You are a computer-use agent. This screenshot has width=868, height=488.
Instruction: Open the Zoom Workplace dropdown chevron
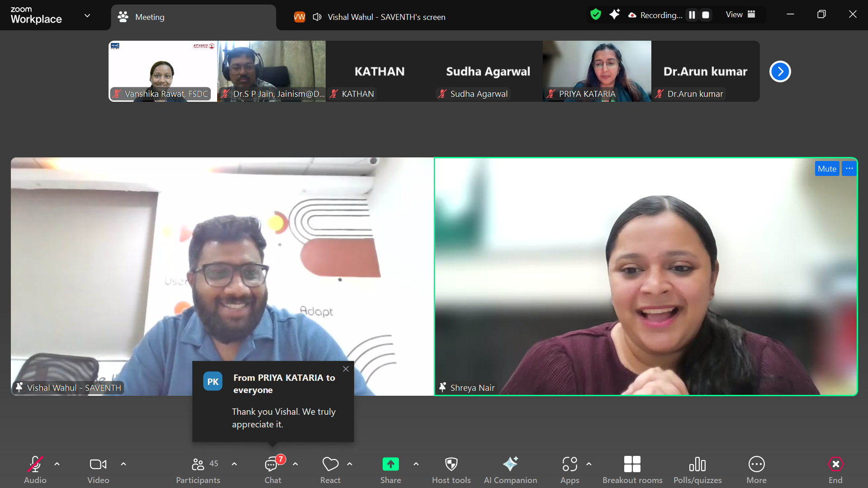click(x=87, y=16)
